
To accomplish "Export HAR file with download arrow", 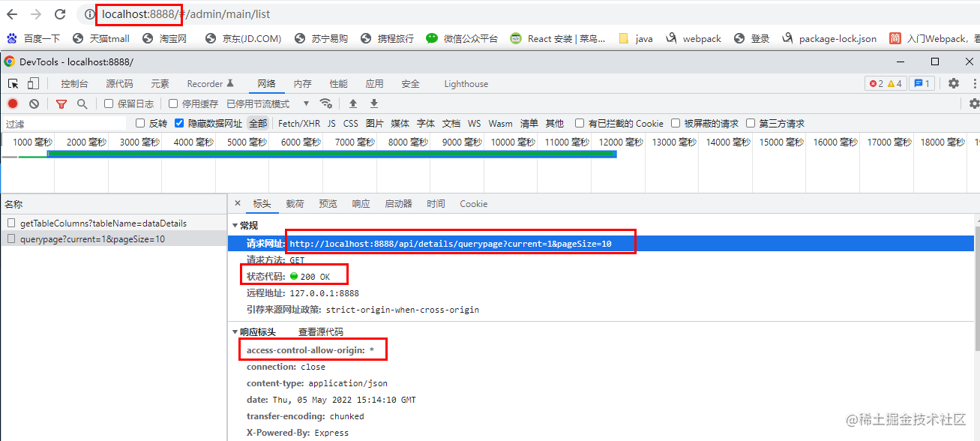I will [x=374, y=103].
